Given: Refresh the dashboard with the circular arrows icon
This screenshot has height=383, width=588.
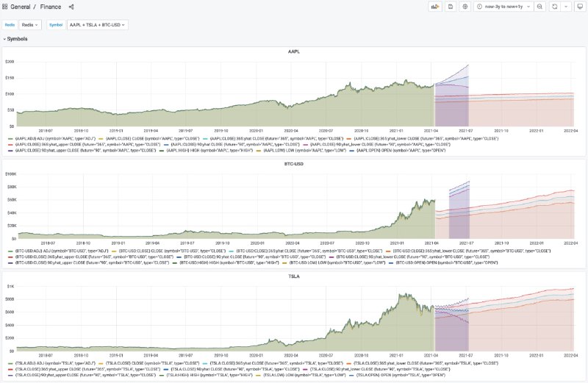Looking at the screenshot, I should 555,7.
